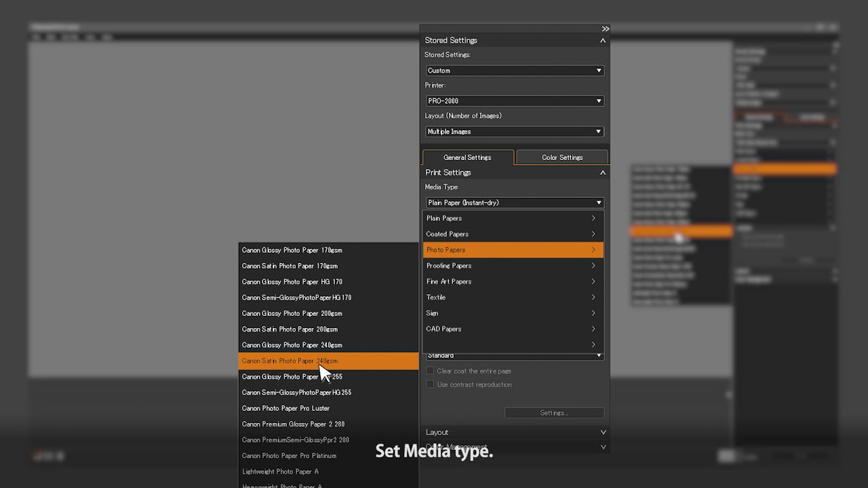Open the Photo Papers submenu
This screenshot has height=488, width=868.
pyautogui.click(x=513, y=250)
